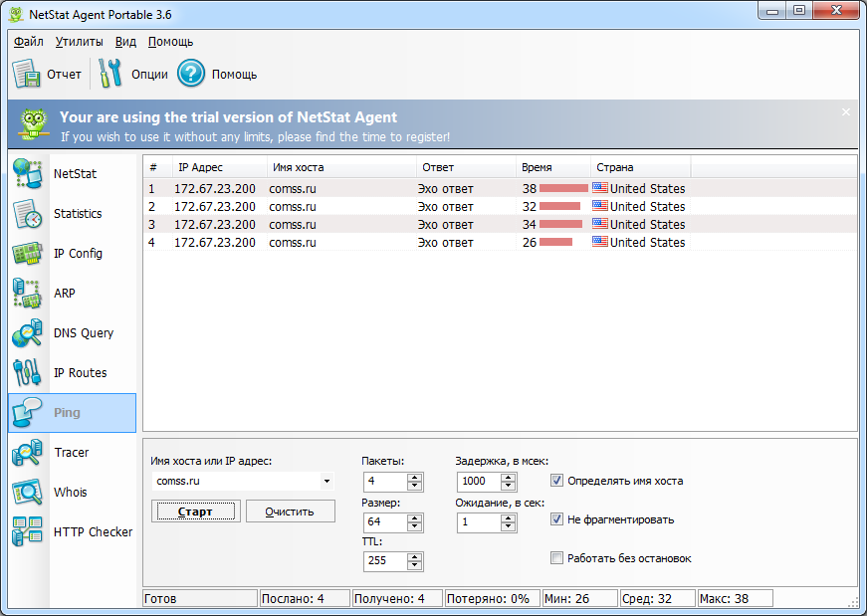Screen dimensions: 867x616
Task: Click Получено: 4 in status bar
Action: coord(397,598)
